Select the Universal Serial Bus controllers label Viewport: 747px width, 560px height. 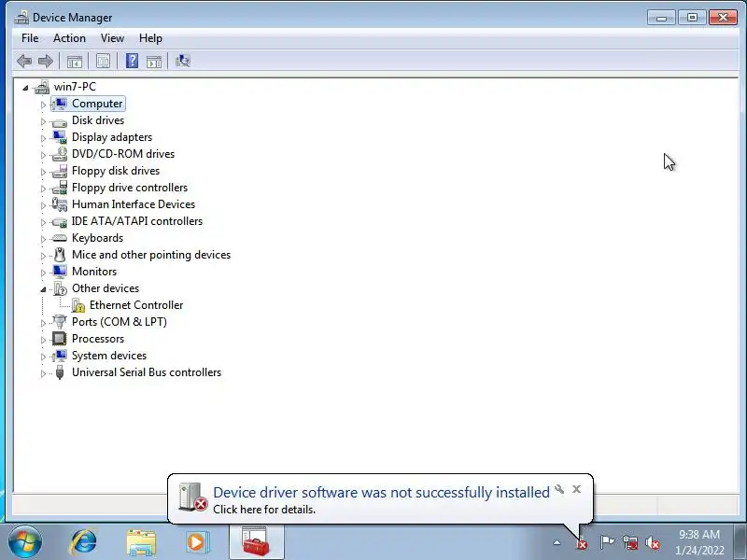(147, 372)
